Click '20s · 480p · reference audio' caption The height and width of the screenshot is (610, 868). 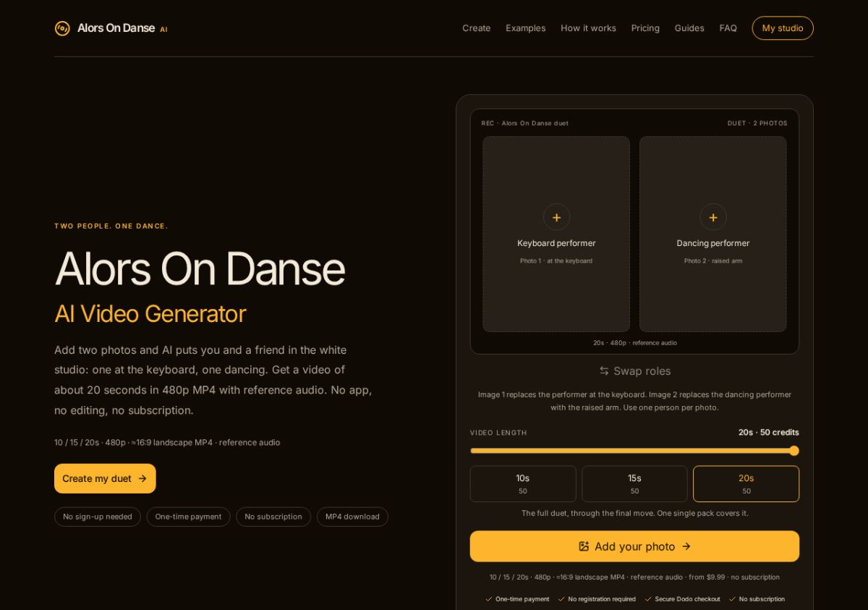pos(635,343)
